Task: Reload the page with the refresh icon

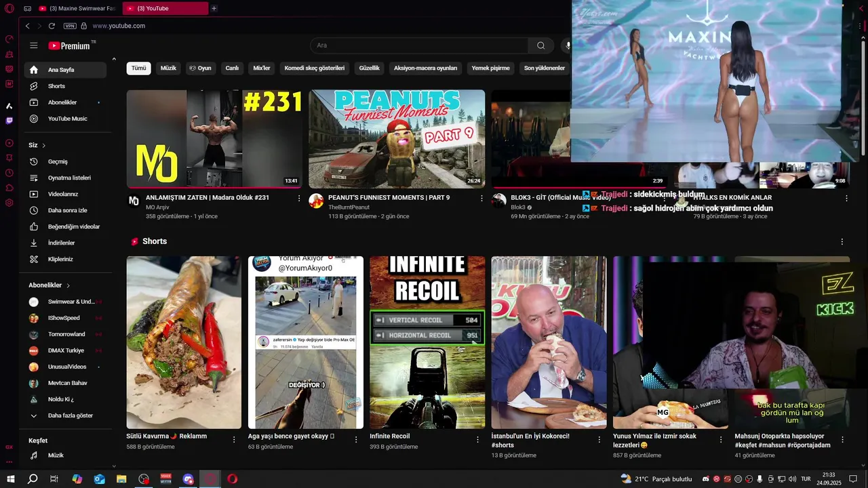Action: [x=52, y=26]
